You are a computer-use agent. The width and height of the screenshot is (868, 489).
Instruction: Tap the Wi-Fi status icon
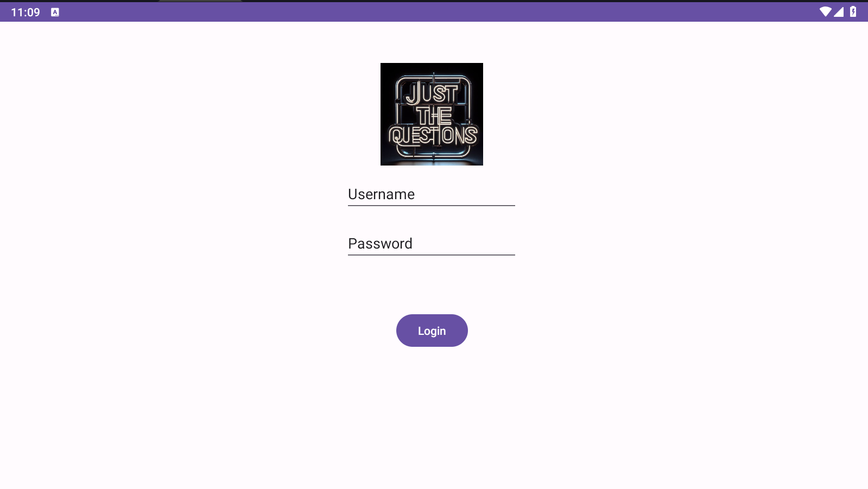(x=825, y=11)
